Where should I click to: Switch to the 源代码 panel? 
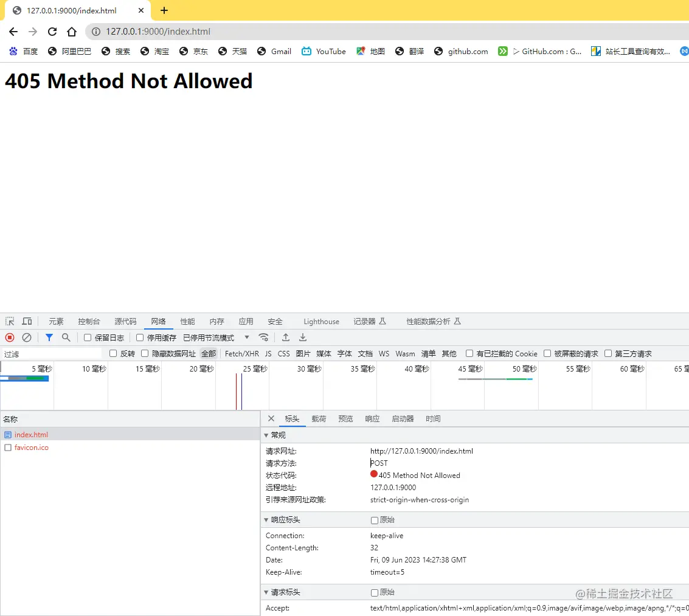click(125, 321)
